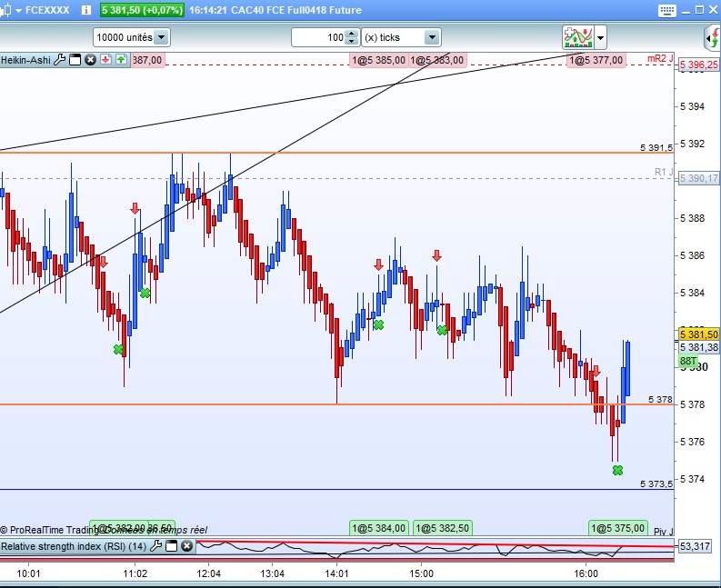
Task: Click the RSI value 53,317 tag
Action: click(x=695, y=546)
